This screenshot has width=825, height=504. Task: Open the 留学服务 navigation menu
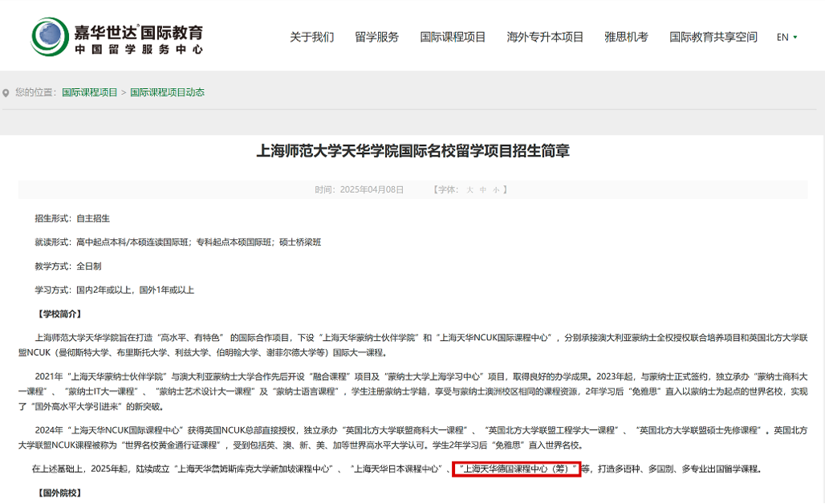(x=377, y=37)
